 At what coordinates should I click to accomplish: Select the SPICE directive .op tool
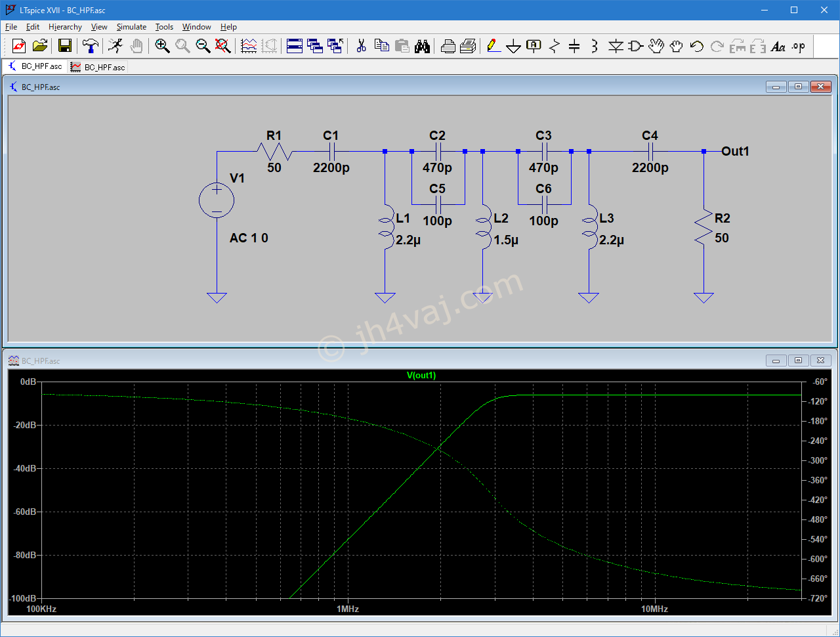coord(799,46)
